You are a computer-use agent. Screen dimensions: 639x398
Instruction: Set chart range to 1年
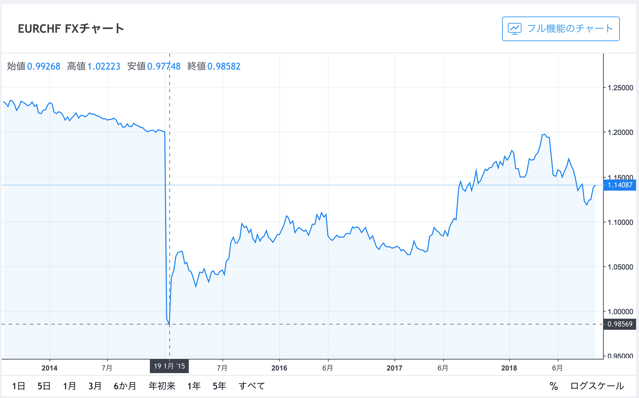point(194,386)
